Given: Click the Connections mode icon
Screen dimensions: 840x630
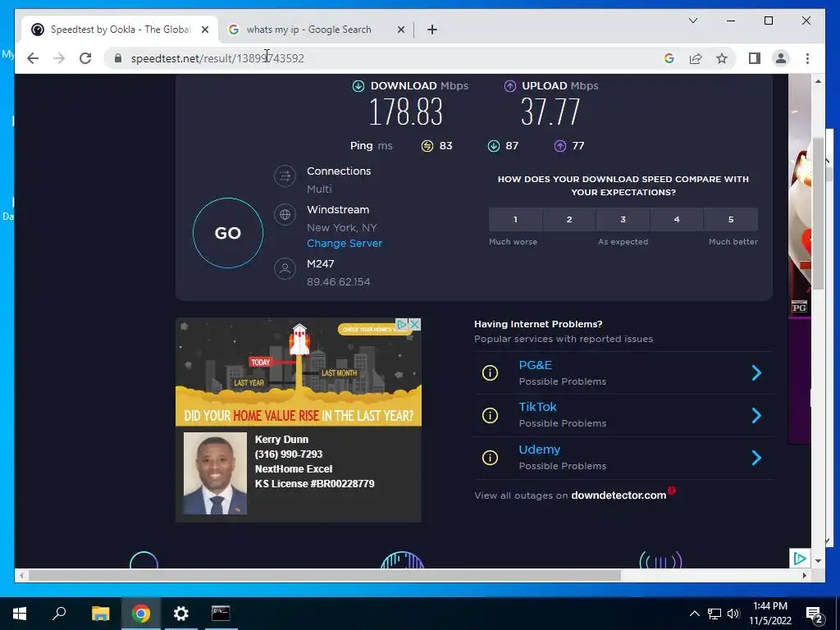Looking at the screenshot, I should coord(285,176).
